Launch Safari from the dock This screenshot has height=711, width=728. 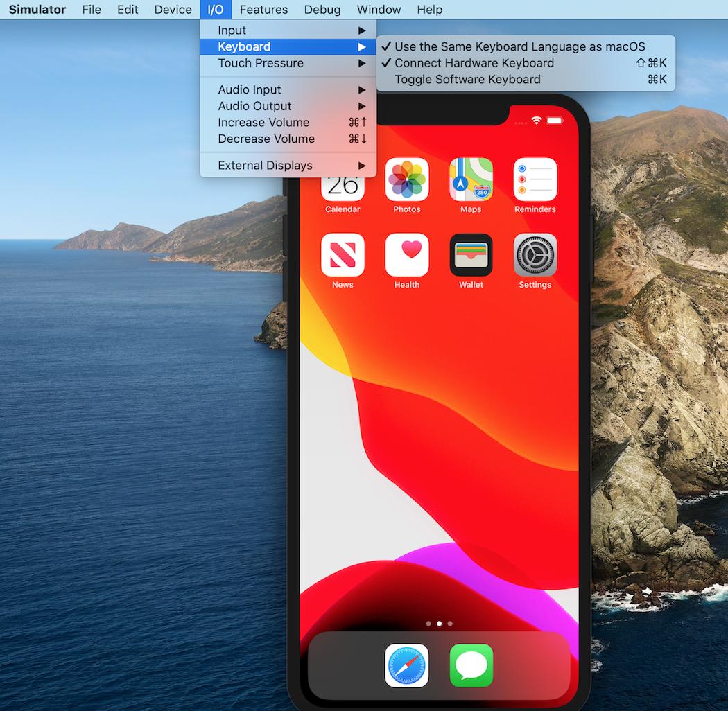(x=406, y=665)
